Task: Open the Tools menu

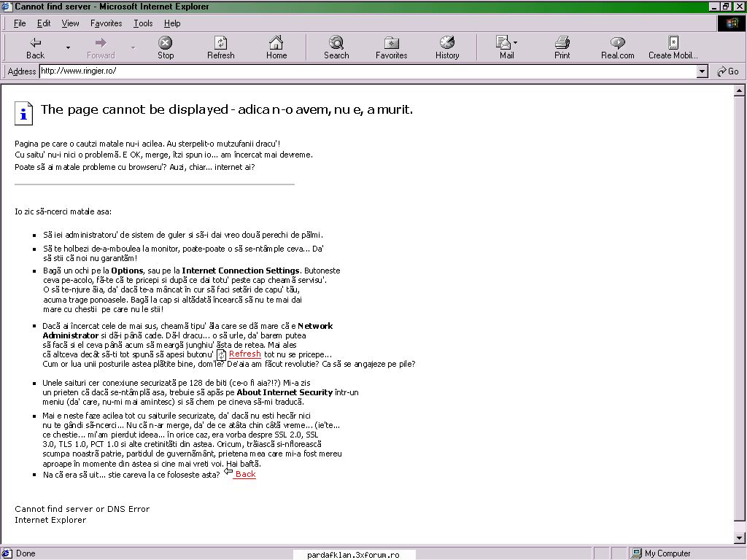Action: coord(143,23)
